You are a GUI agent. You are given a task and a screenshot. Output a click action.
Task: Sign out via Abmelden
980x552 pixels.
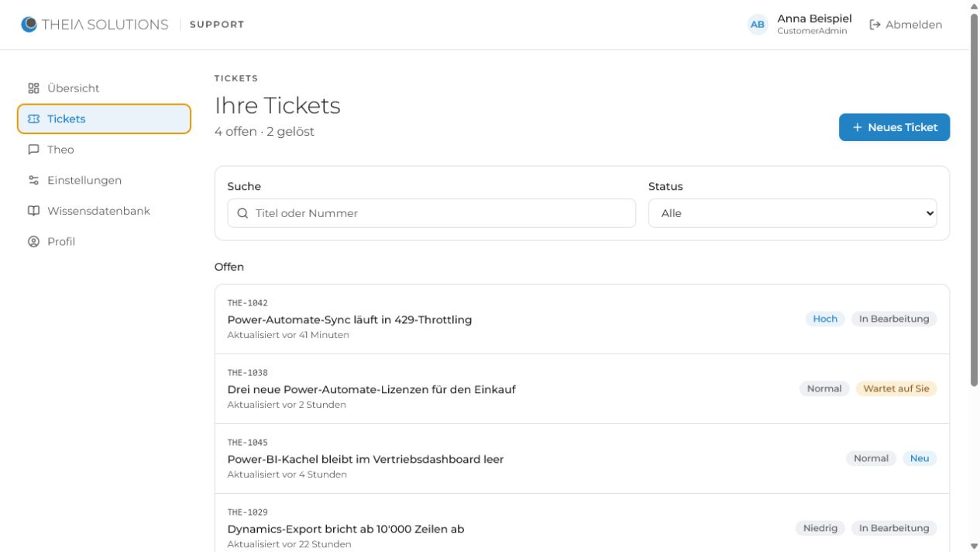pyautogui.click(x=906, y=25)
